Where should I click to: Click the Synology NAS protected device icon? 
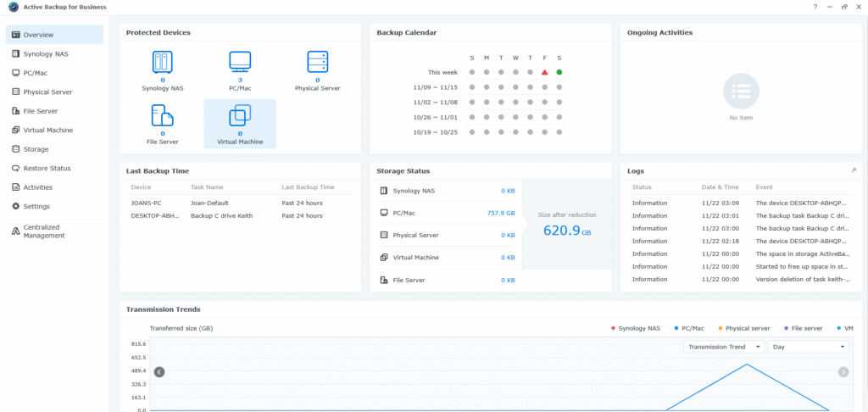pos(162,63)
